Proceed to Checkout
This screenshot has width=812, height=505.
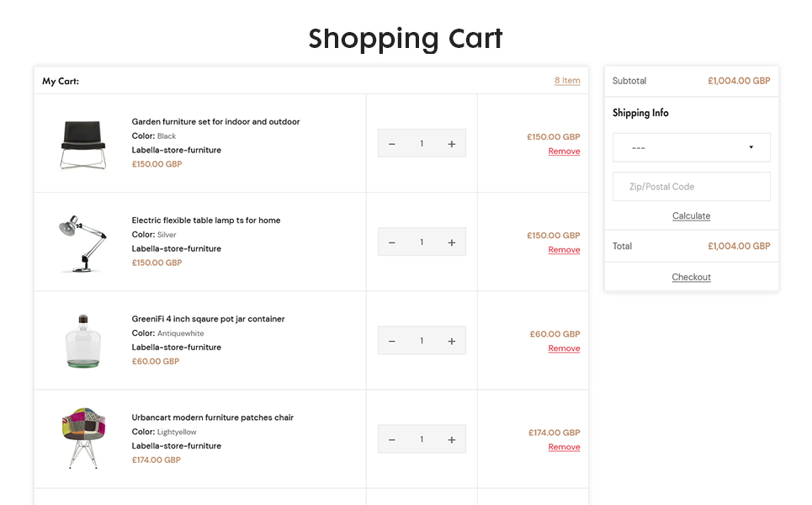coord(691,277)
